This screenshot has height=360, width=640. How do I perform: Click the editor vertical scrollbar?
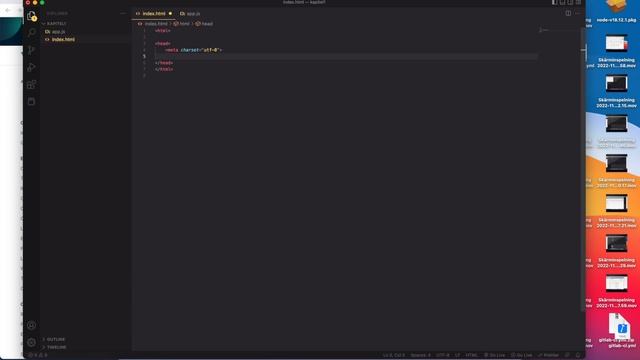point(583,169)
